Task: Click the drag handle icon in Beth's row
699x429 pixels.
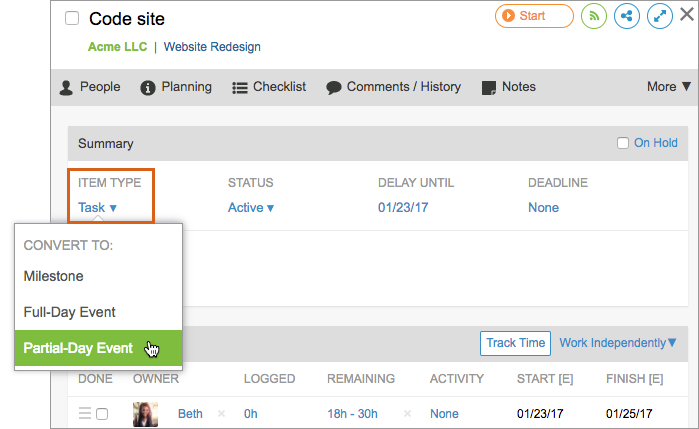Action: [x=85, y=414]
